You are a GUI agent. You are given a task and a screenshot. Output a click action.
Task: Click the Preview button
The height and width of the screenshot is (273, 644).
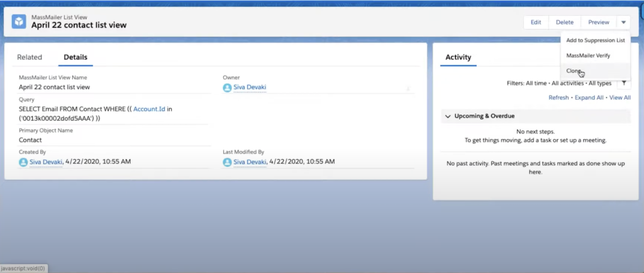599,22
